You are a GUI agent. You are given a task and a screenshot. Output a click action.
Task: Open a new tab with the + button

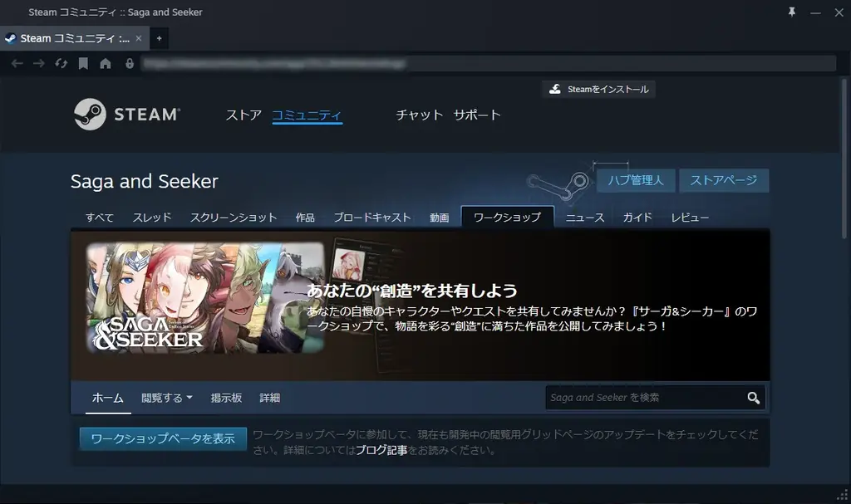pos(158,37)
